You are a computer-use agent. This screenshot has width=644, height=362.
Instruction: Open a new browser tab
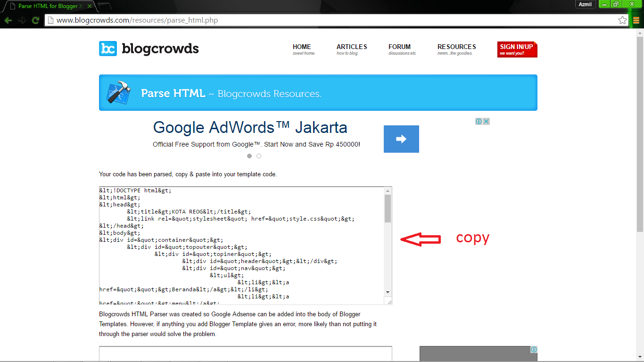pos(104,6)
